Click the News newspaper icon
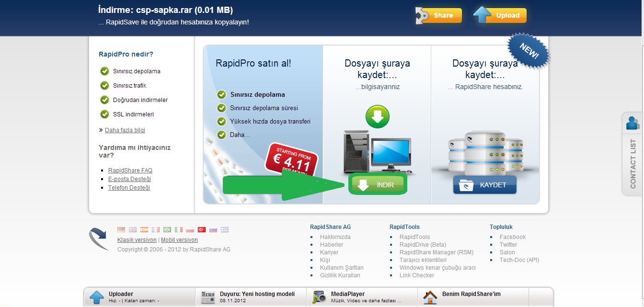The width and height of the screenshot is (644, 307). pos(208,297)
